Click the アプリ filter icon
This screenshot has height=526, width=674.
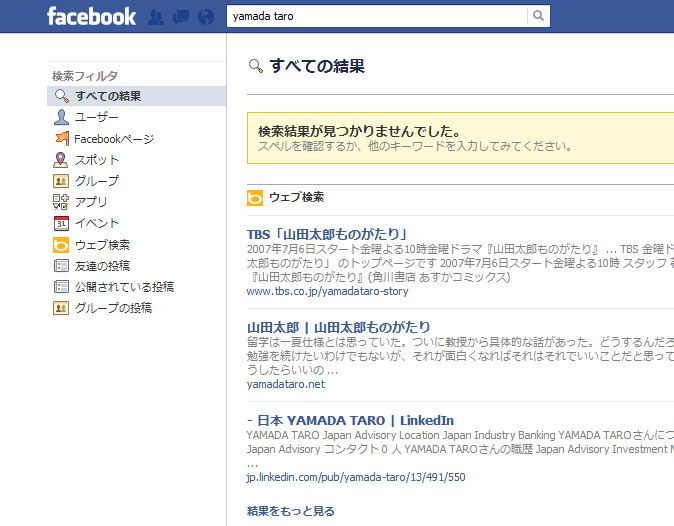tap(61, 202)
